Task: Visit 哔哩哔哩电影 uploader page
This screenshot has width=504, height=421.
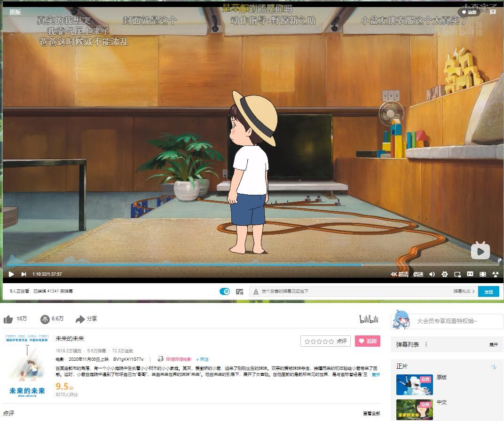Action: 179,359
